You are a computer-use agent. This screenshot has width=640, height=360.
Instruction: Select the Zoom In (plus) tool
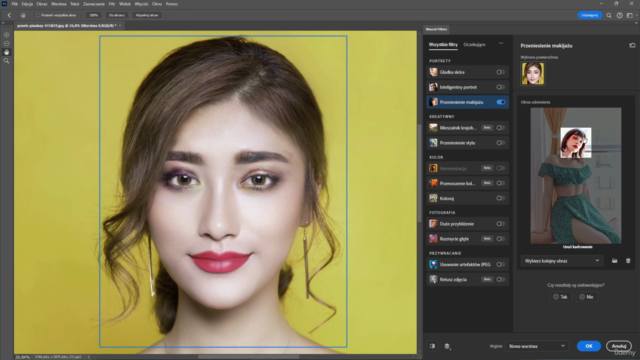(6, 35)
